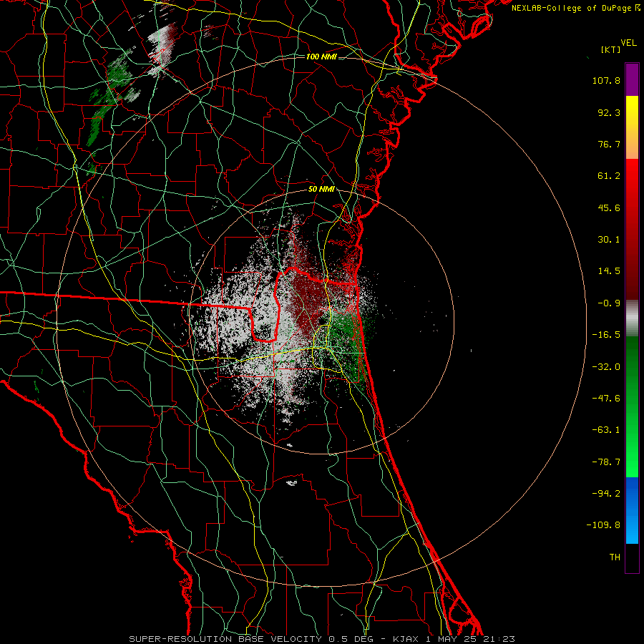Click the 14.5 velocity scale value
This screenshot has width=644, height=644.
pos(609,271)
